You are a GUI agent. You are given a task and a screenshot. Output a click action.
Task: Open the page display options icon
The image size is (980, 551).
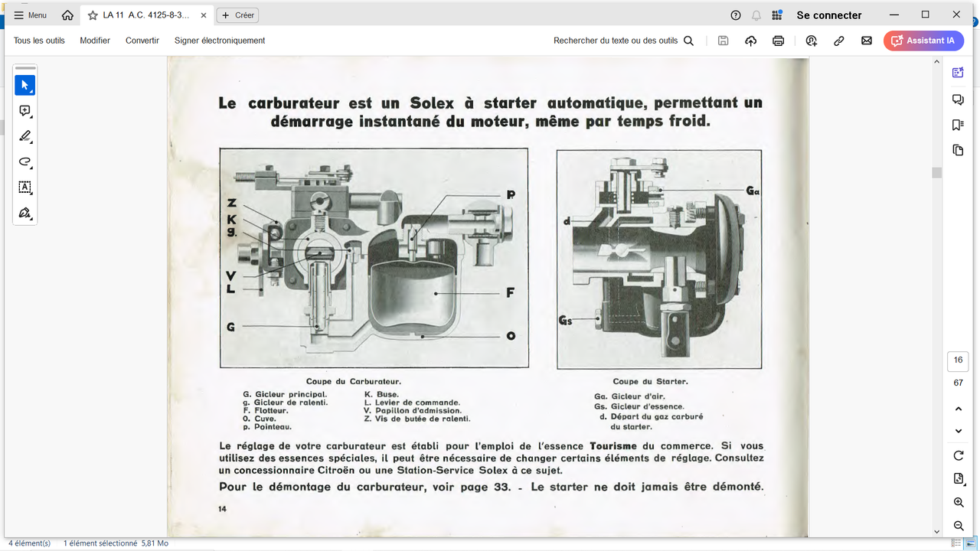pos(958,479)
